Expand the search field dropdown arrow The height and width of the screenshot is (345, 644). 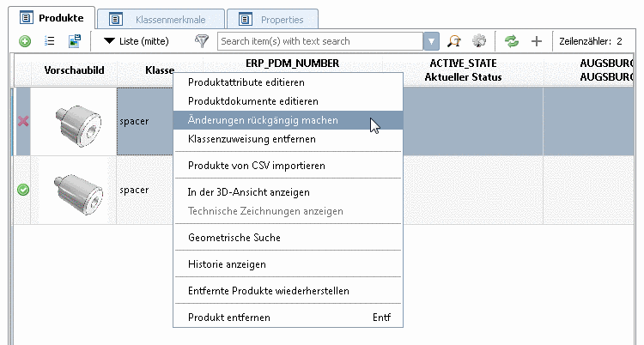click(x=431, y=41)
